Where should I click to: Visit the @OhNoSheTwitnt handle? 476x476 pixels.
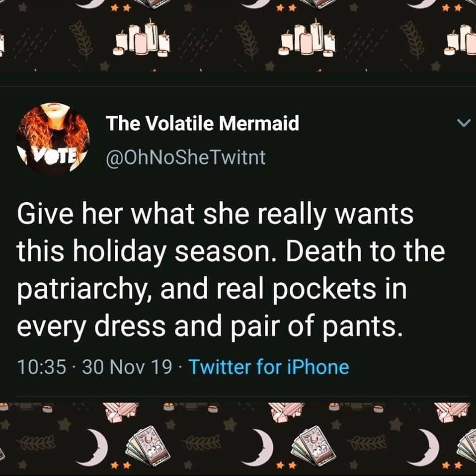pyautogui.click(x=186, y=158)
